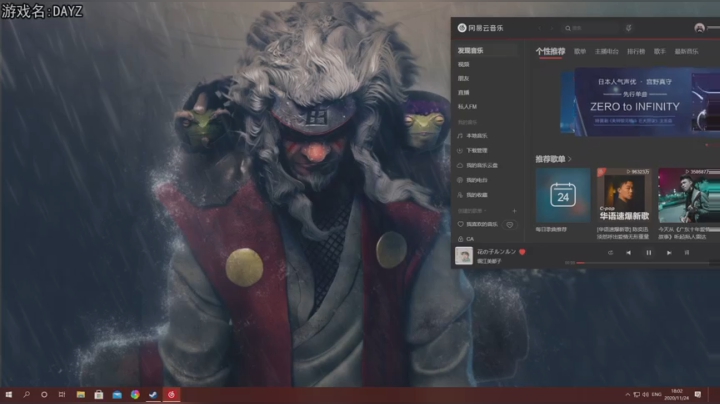Image resolution: width=720 pixels, height=404 pixels.
Task: Switch the ENG input language indicator
Action: click(x=657, y=395)
